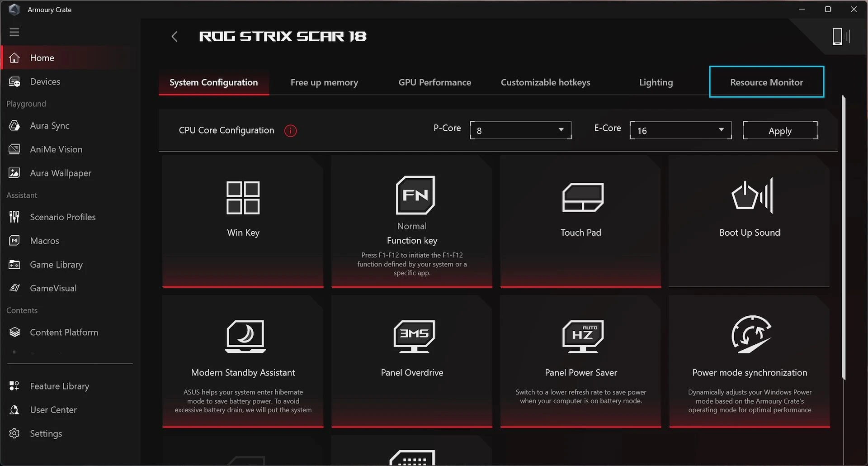
Task: Click the device display icon top right
Action: tap(841, 36)
